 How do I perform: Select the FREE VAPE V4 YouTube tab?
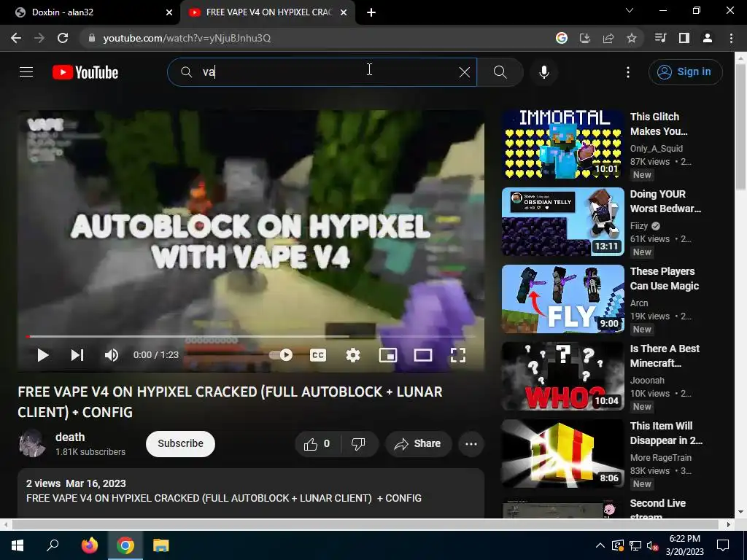269,12
